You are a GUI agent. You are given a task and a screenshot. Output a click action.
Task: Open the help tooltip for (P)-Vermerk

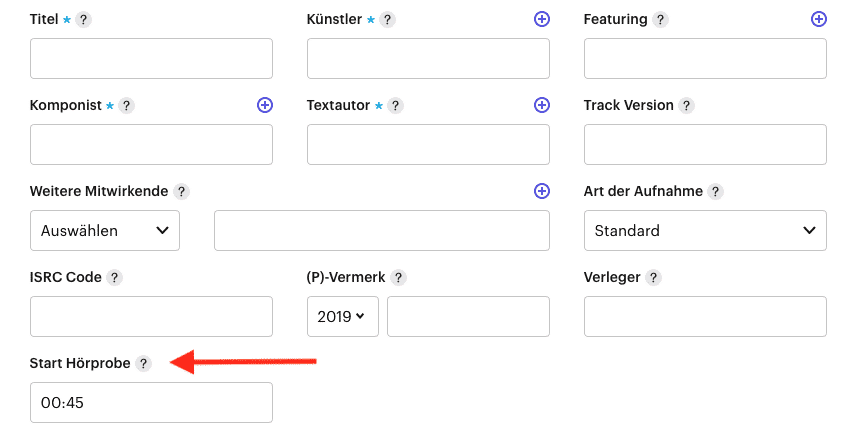click(x=399, y=278)
